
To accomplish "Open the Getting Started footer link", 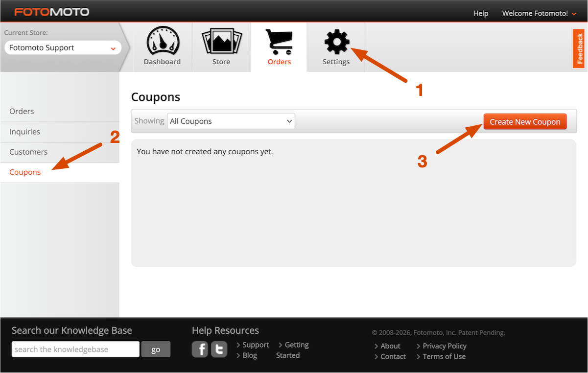I will point(293,350).
